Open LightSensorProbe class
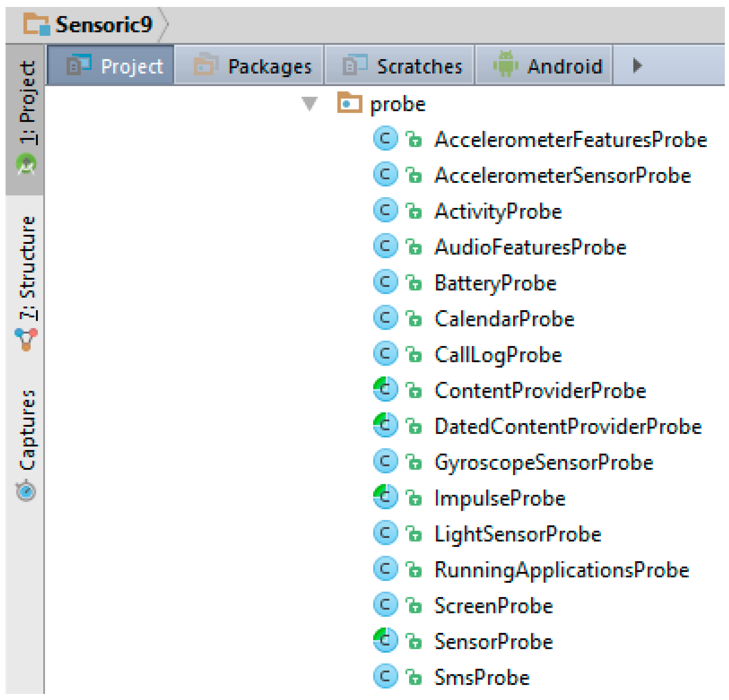 pos(518,535)
